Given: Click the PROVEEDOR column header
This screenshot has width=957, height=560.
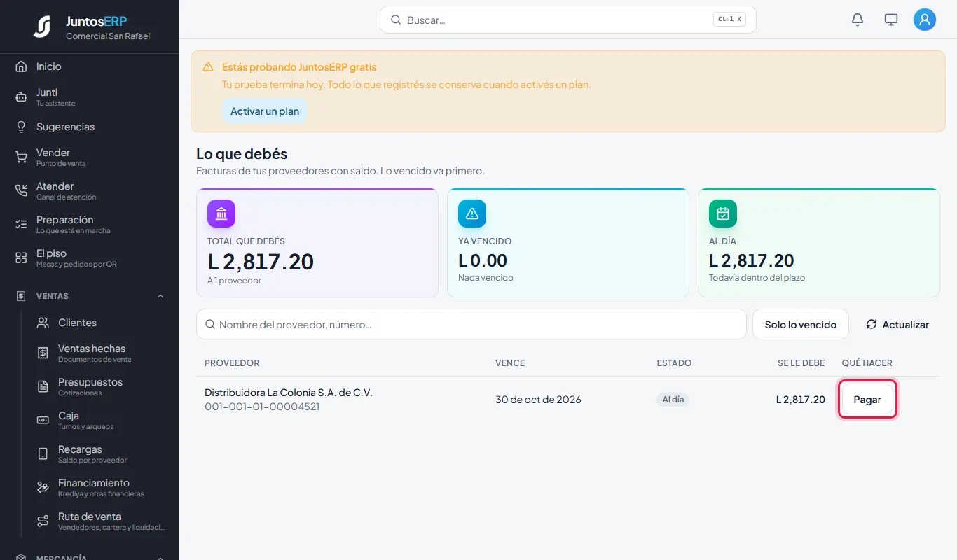Looking at the screenshot, I should (232, 363).
